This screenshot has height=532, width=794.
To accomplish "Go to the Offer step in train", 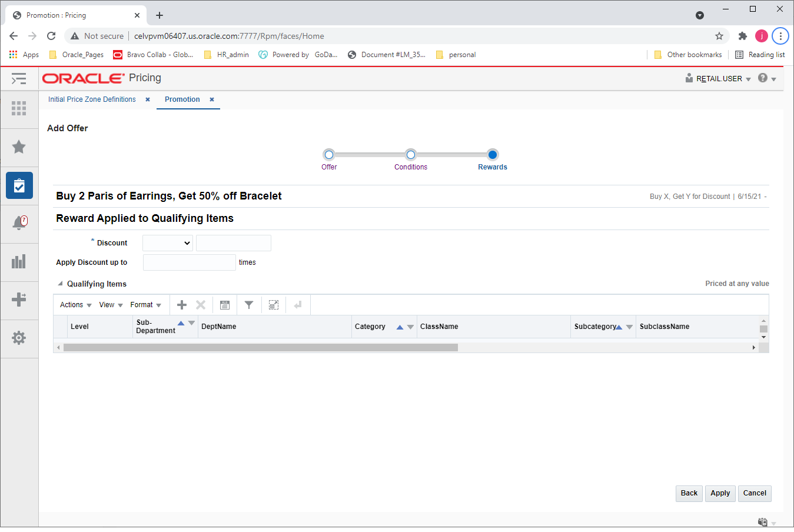I will [x=329, y=155].
